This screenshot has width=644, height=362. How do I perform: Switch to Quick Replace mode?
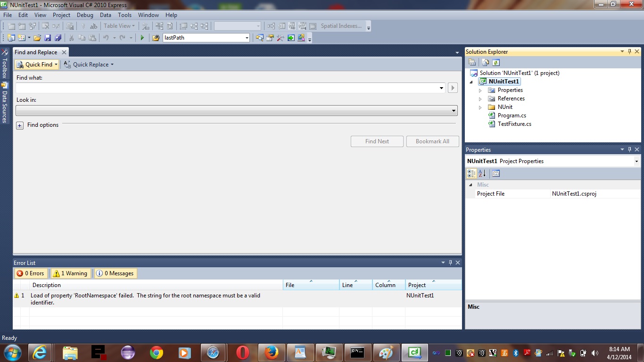89,65
